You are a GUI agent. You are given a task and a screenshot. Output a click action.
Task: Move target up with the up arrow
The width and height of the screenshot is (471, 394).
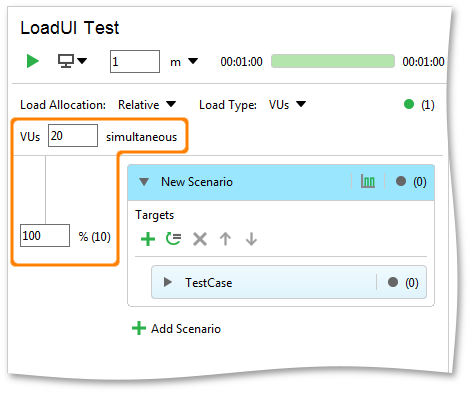(225, 239)
